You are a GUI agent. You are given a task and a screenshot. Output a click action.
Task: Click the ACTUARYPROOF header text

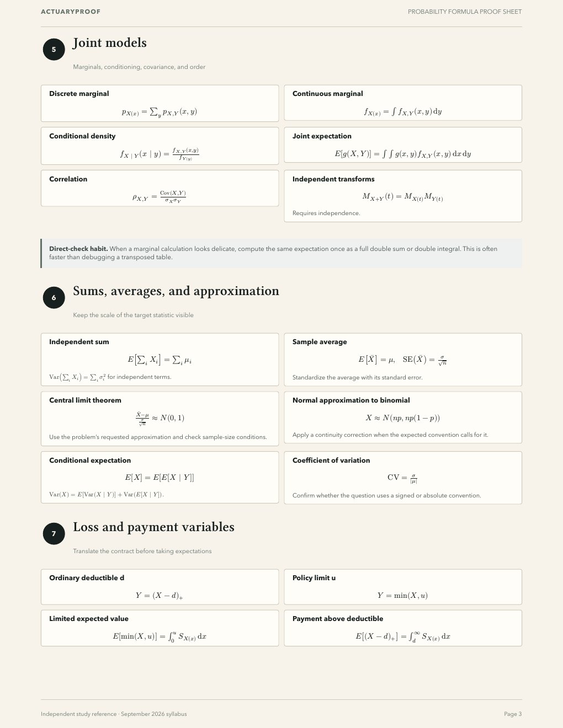pyautogui.click(x=71, y=12)
